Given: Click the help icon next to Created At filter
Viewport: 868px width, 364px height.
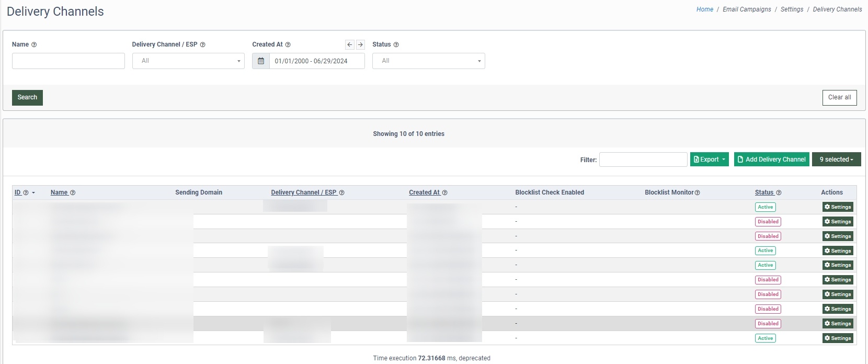Looking at the screenshot, I should click(x=288, y=45).
